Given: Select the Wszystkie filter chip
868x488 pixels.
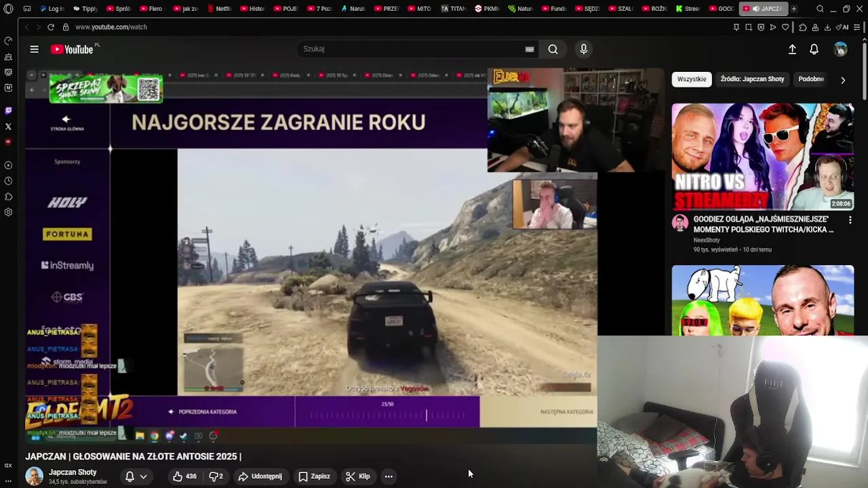Looking at the screenshot, I should pyautogui.click(x=692, y=79).
